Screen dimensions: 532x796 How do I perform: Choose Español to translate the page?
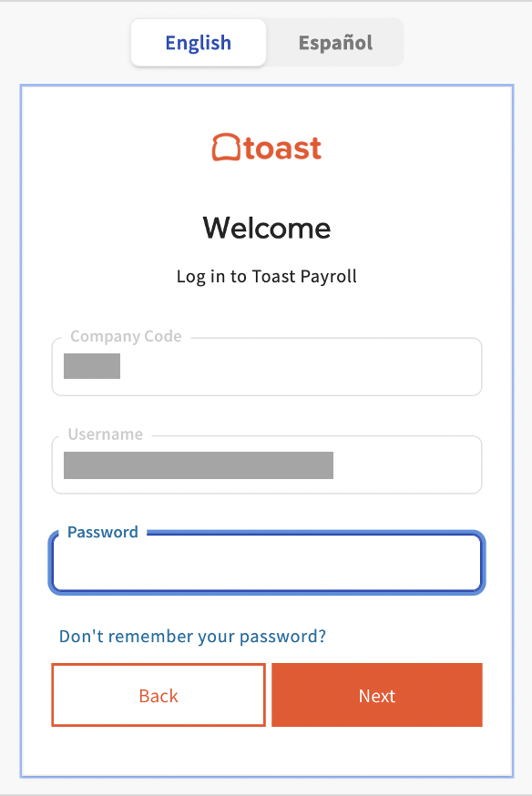pyautogui.click(x=334, y=42)
